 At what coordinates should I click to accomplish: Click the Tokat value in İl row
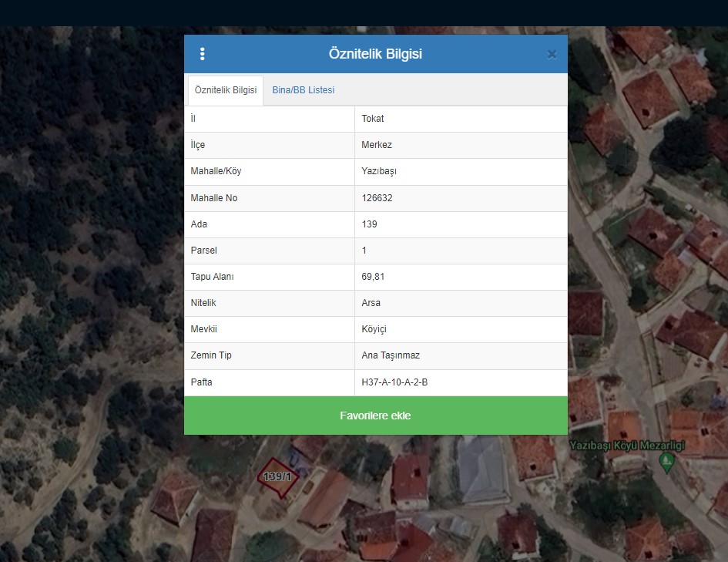pyautogui.click(x=373, y=119)
